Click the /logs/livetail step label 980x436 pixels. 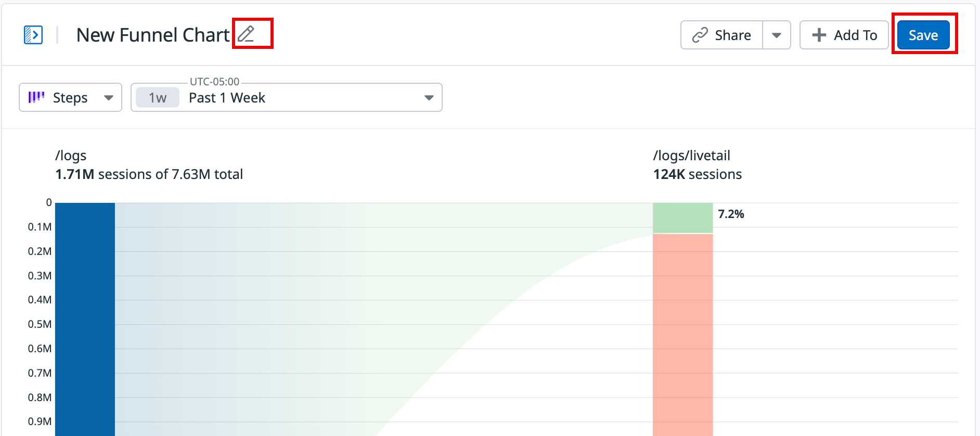point(691,156)
